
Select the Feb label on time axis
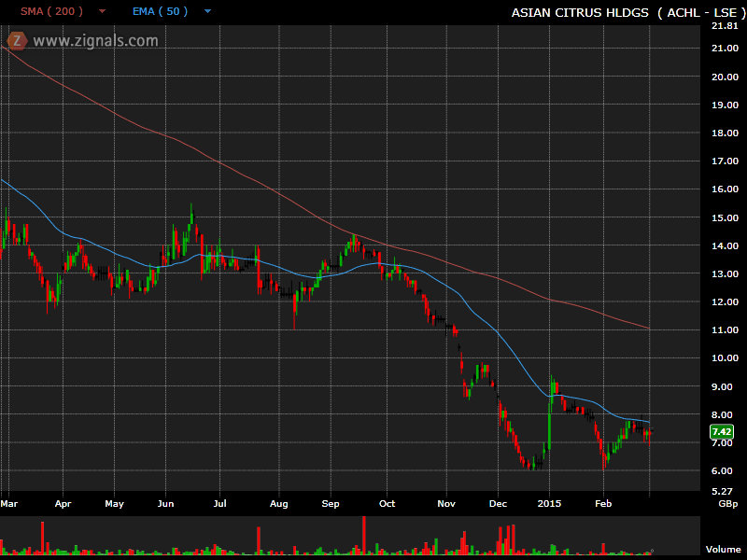(603, 503)
